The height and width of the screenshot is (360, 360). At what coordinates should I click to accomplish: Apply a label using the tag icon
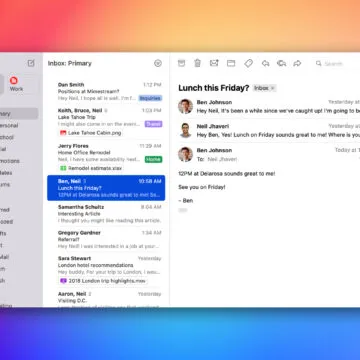(x=248, y=63)
